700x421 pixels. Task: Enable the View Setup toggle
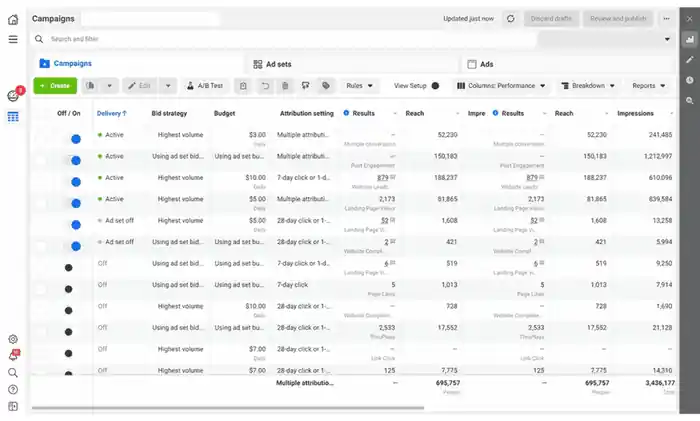point(435,86)
